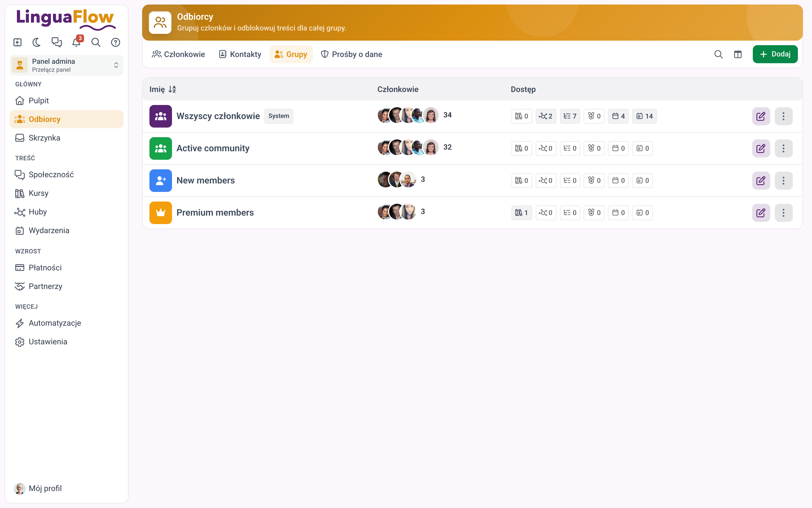
Task: Open more options for Wszyscy członkowie
Action: [784, 116]
